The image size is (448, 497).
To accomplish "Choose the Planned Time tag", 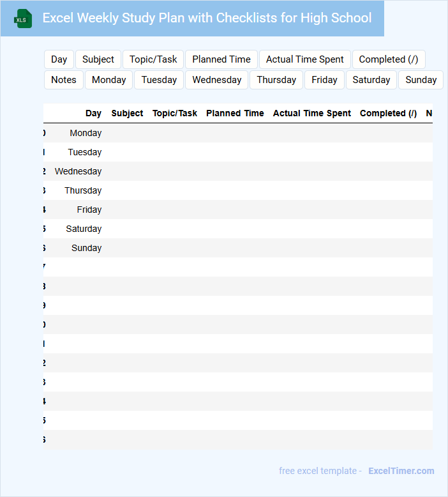I will [x=221, y=59].
